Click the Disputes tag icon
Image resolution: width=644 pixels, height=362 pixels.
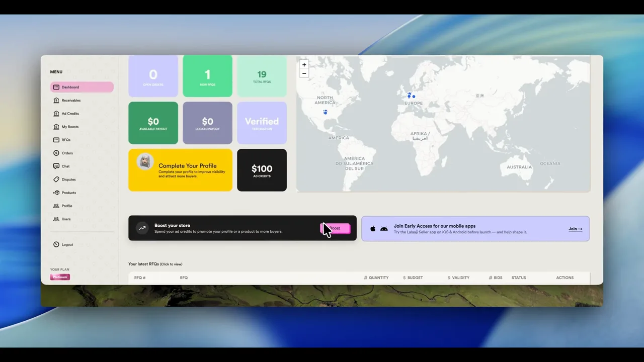(56, 179)
